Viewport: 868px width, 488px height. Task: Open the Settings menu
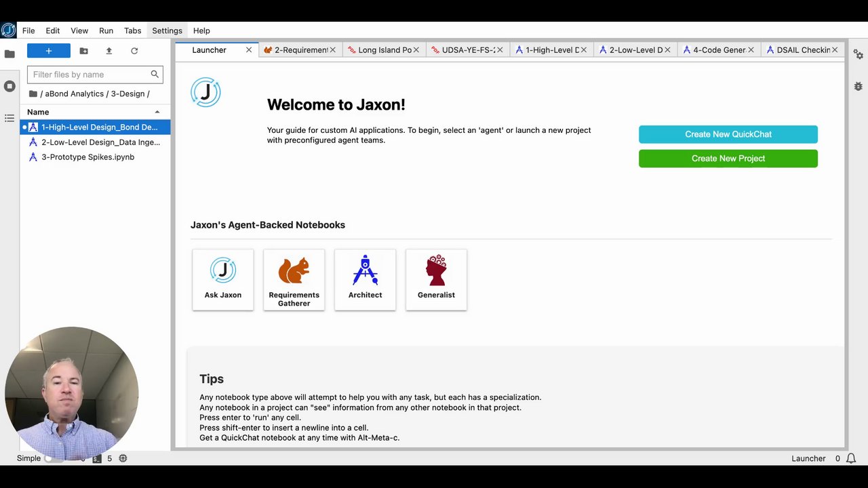point(167,30)
